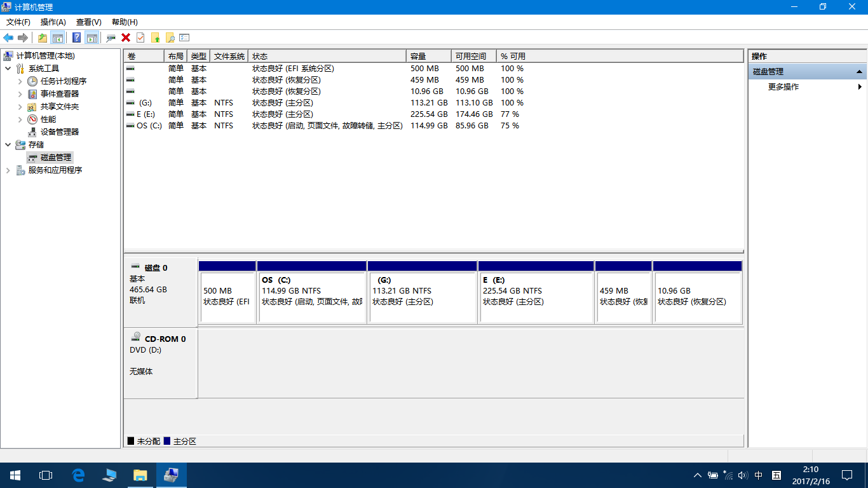The height and width of the screenshot is (488, 868).
Task: Open Task View on the taskbar
Action: [46, 475]
